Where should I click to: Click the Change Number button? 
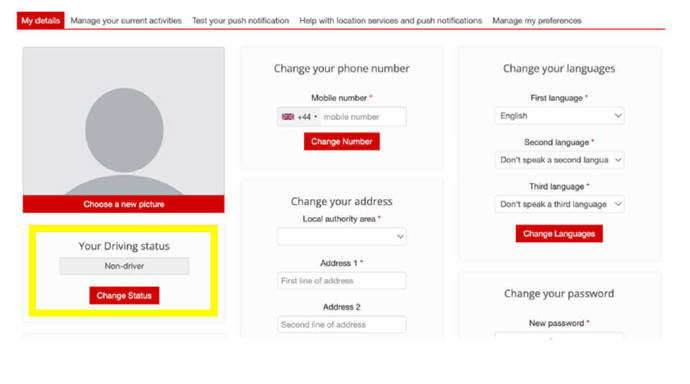[341, 142]
